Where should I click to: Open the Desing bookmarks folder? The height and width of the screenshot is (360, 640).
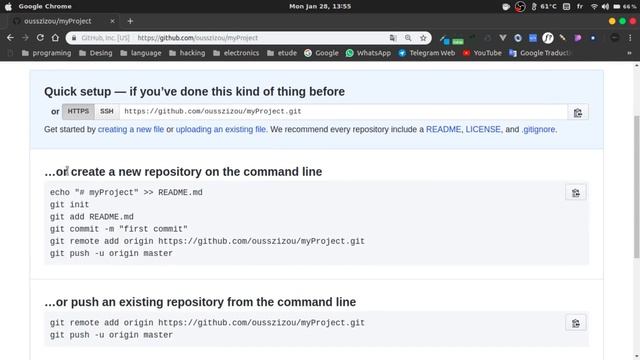click(96, 53)
